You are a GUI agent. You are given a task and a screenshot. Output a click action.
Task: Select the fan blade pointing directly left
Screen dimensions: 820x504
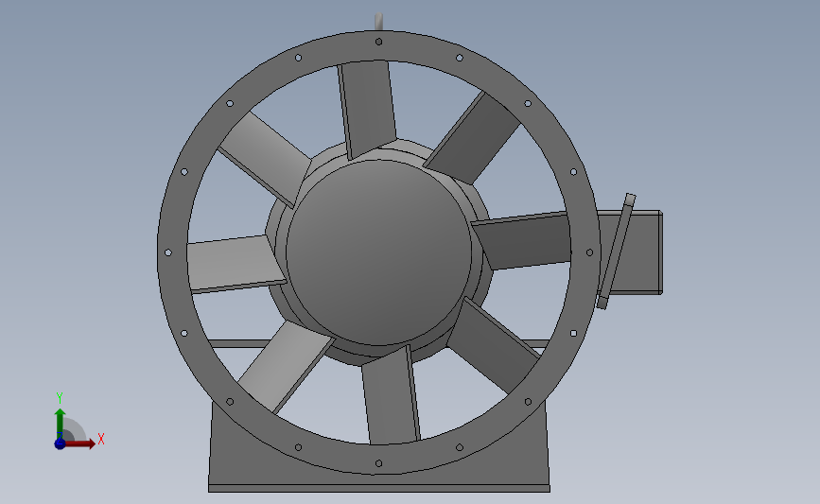click(236, 263)
